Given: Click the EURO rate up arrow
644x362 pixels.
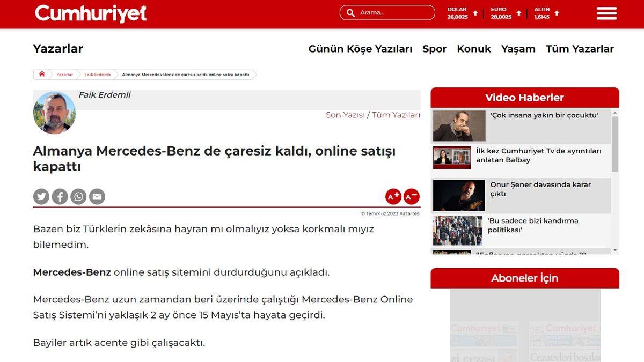Looking at the screenshot, I should [x=519, y=12].
